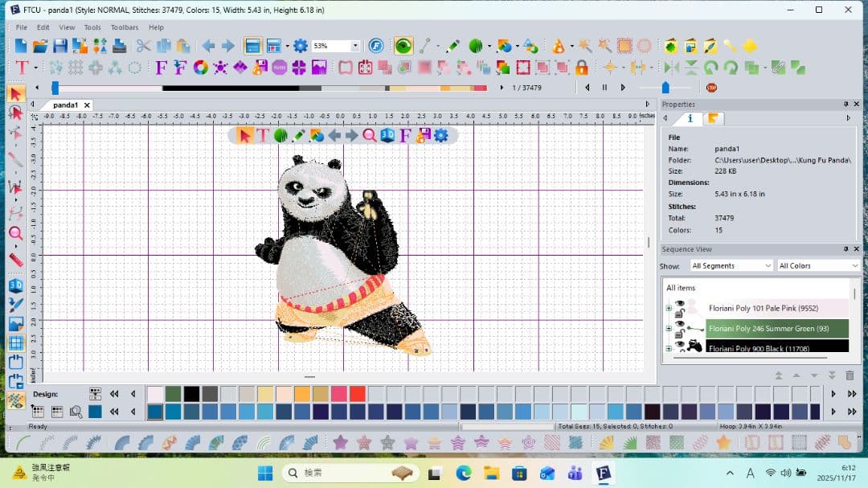
Task: Expand the Floriani Poly 900 Black tree item
Action: click(668, 348)
